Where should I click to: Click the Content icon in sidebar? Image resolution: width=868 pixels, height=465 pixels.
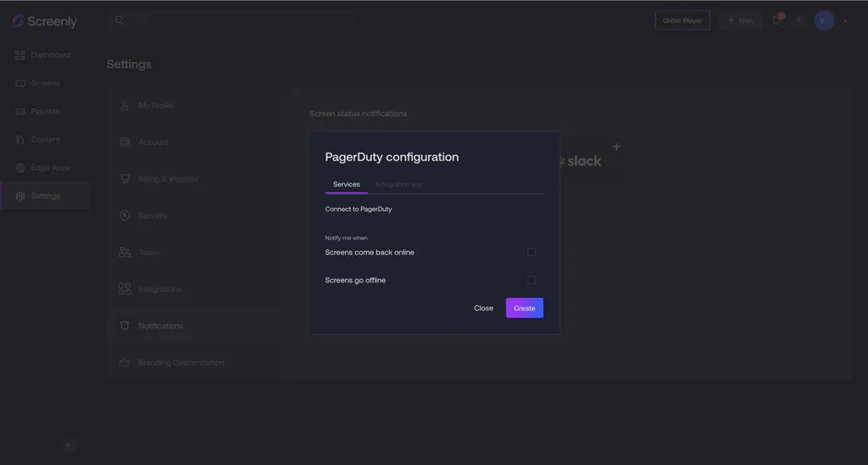click(x=20, y=140)
